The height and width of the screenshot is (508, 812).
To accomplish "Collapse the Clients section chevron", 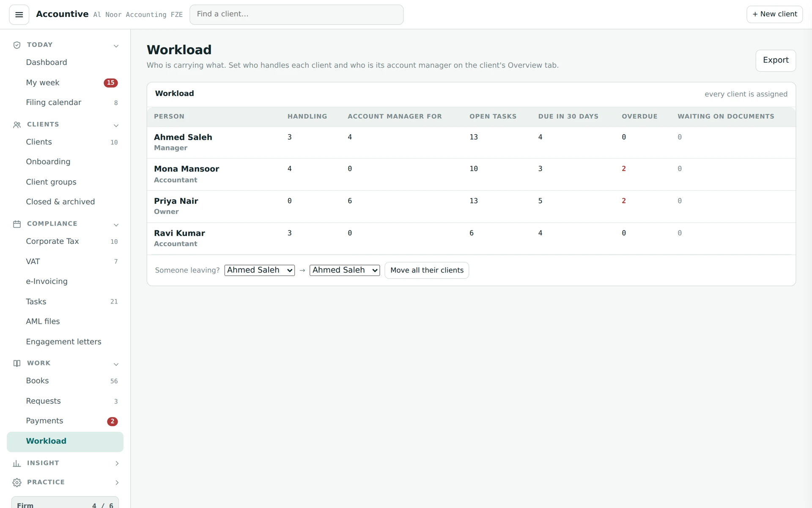I will (116, 125).
